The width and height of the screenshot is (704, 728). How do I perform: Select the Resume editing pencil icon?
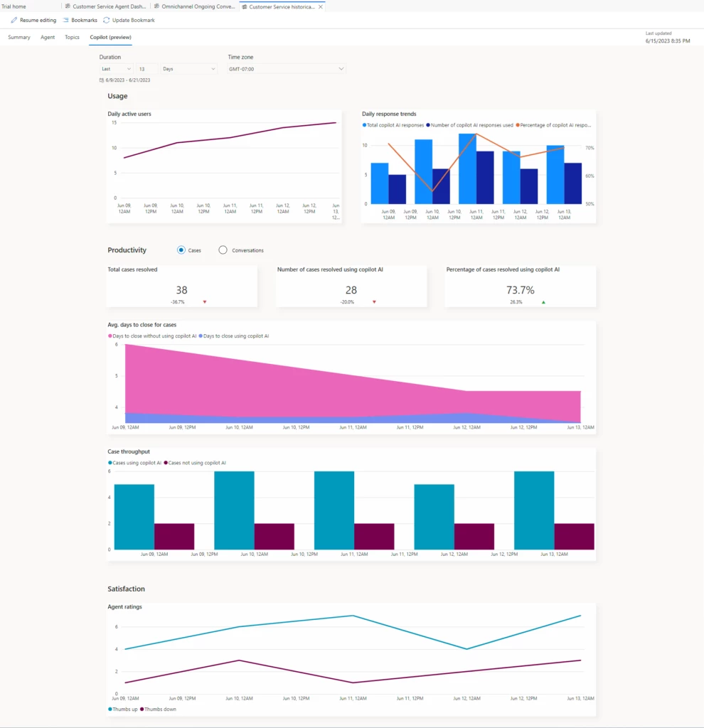(14, 20)
